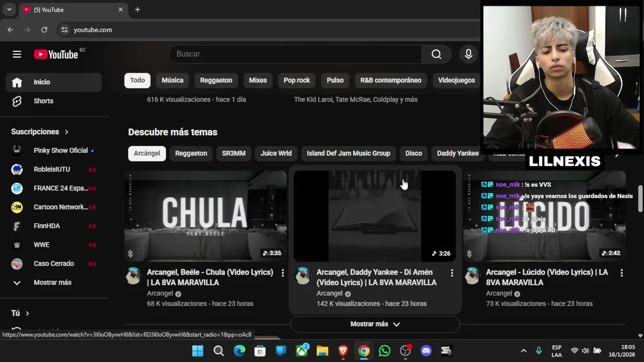The height and width of the screenshot is (362, 644).
Task: Open options menu for Chula video
Action: pos(283,273)
